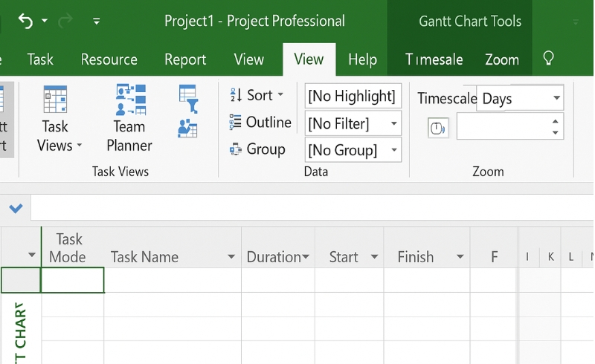
Task: Open the [No Group] dropdown
Action: 394,150
